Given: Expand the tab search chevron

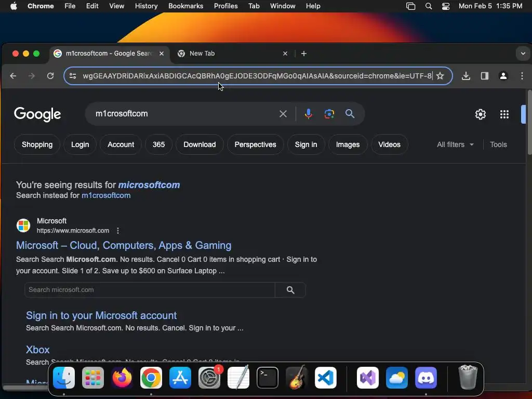Looking at the screenshot, I should [x=523, y=54].
